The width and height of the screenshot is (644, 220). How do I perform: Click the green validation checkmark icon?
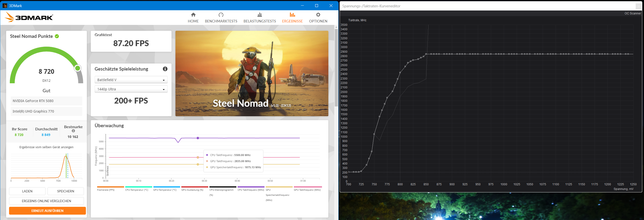click(57, 36)
